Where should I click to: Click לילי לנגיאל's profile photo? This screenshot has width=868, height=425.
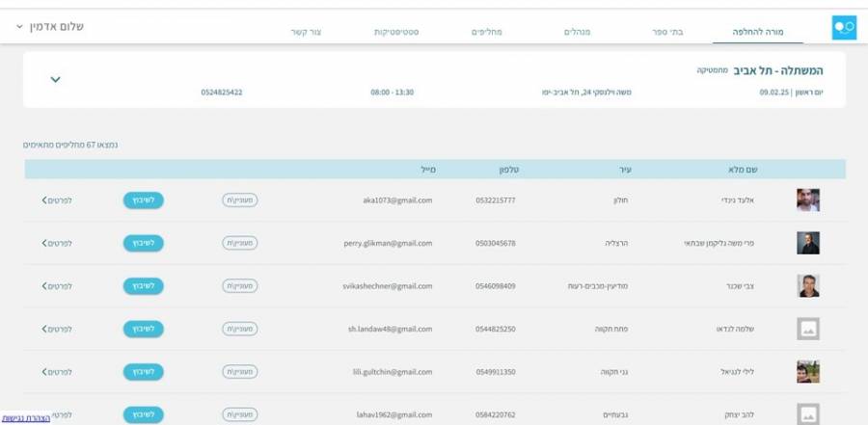(x=807, y=372)
